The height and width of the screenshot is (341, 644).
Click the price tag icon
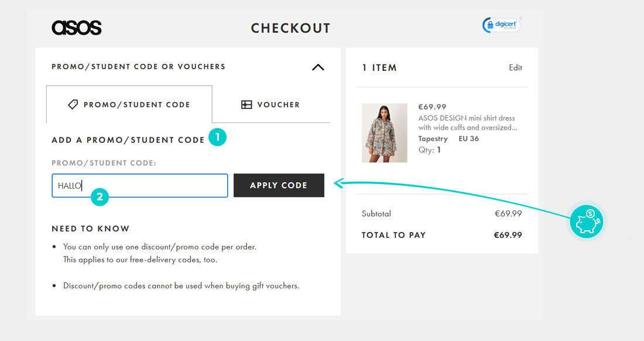73,104
